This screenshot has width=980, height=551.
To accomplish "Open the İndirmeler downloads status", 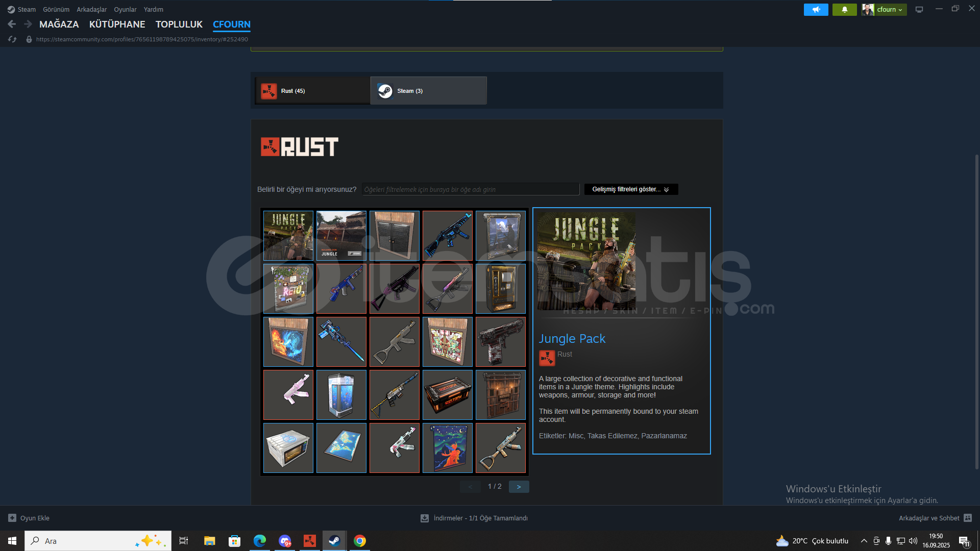I will coord(474,518).
